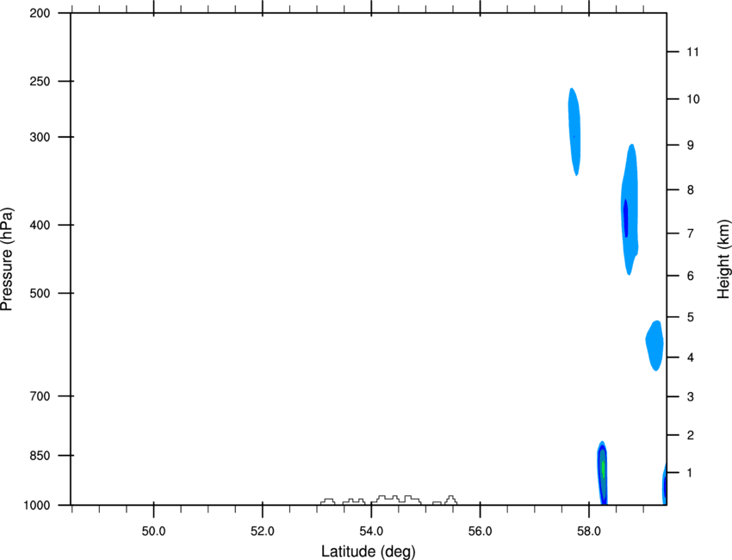This screenshot has height=560, width=732.
Task: Click the 400 pressure tick label
Action: click(40, 225)
